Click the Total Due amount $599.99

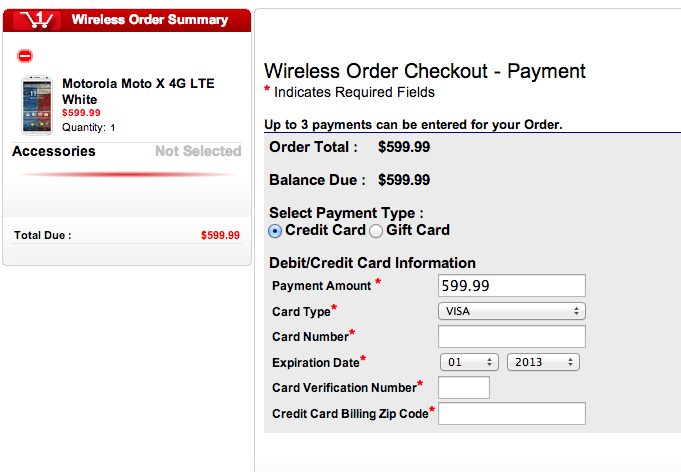click(220, 236)
